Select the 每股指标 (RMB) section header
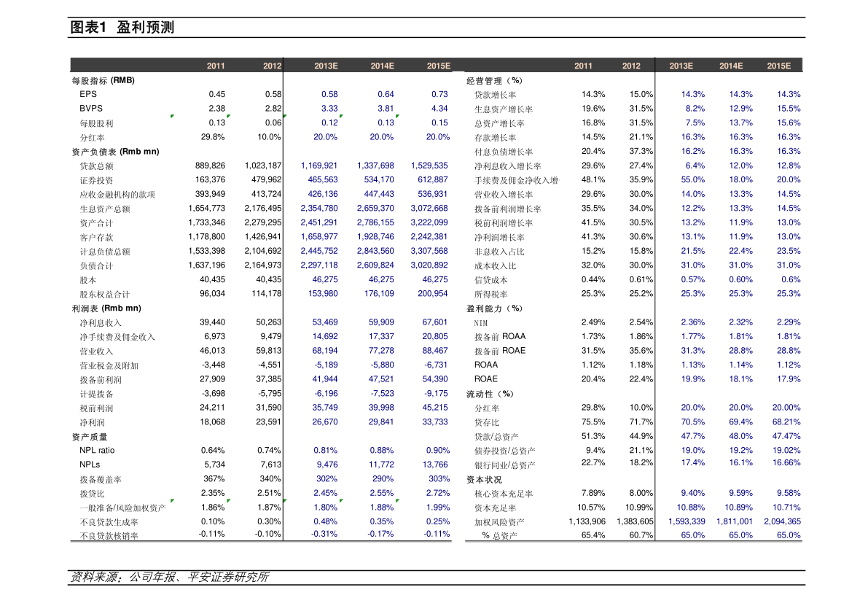868x598 pixels. pos(103,80)
